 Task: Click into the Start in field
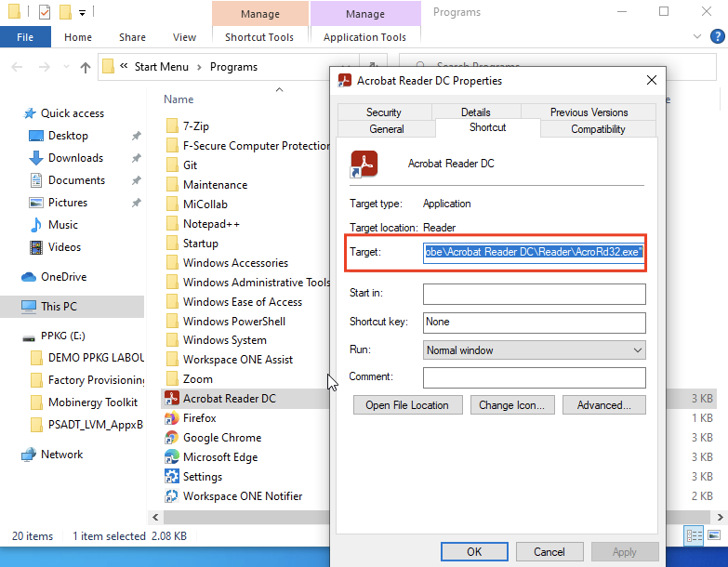pos(534,295)
